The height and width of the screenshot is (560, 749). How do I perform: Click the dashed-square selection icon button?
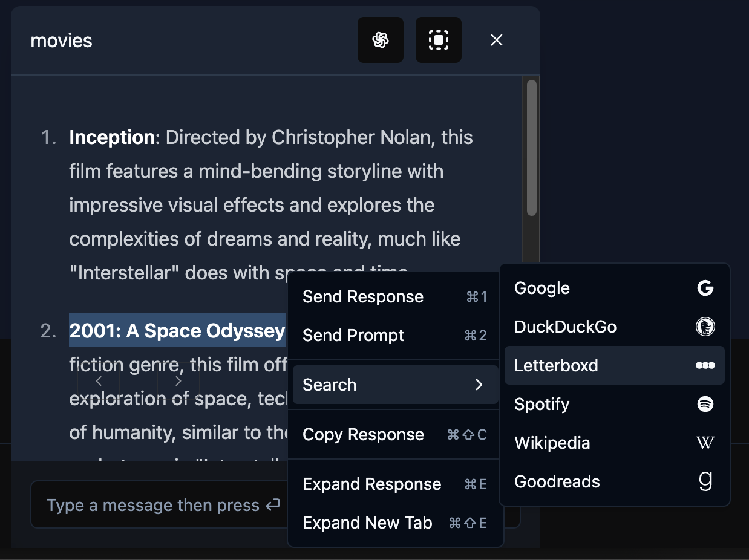[439, 40]
